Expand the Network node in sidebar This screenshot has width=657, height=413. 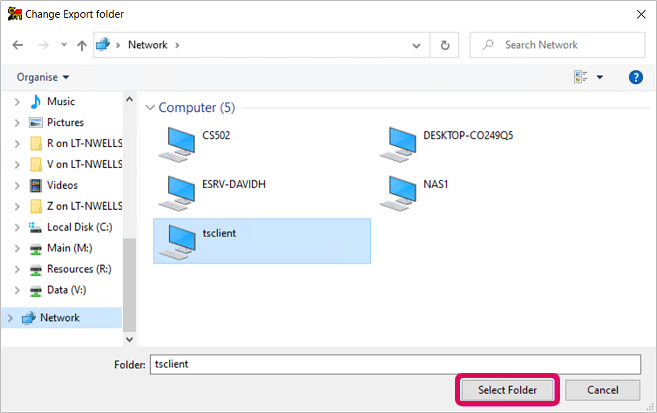tap(10, 318)
